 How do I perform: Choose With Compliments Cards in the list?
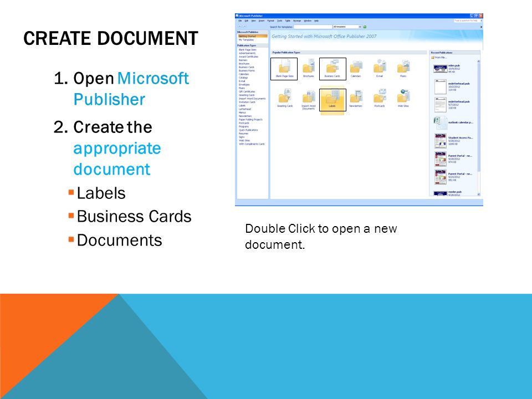252,144
